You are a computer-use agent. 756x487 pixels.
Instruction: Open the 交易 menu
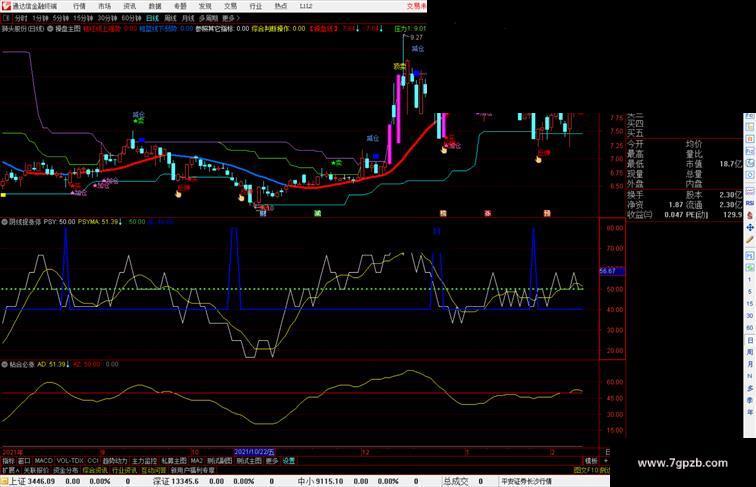230,6
